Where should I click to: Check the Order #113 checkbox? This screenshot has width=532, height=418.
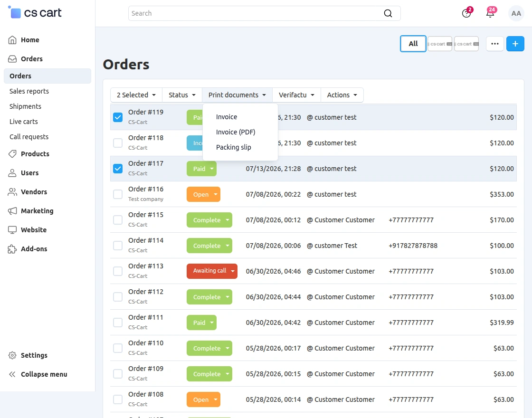click(118, 271)
